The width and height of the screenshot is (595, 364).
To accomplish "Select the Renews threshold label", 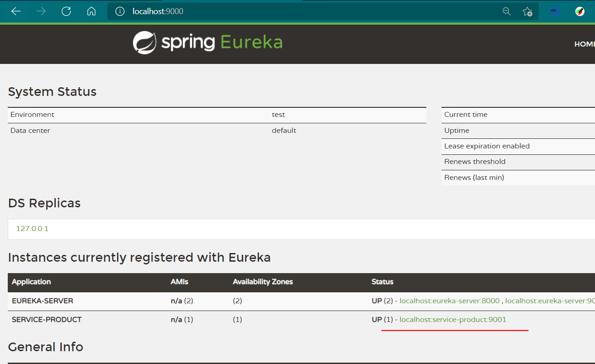I will pos(475,162).
